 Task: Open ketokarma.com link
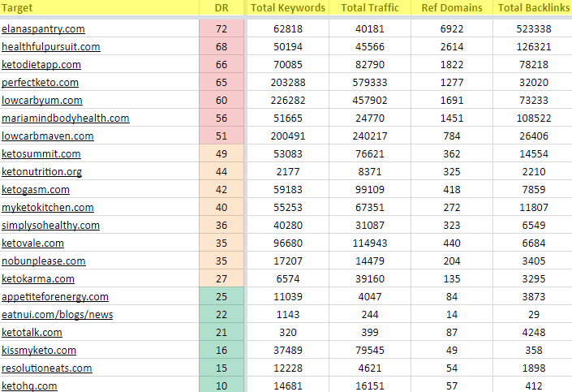click(38, 279)
